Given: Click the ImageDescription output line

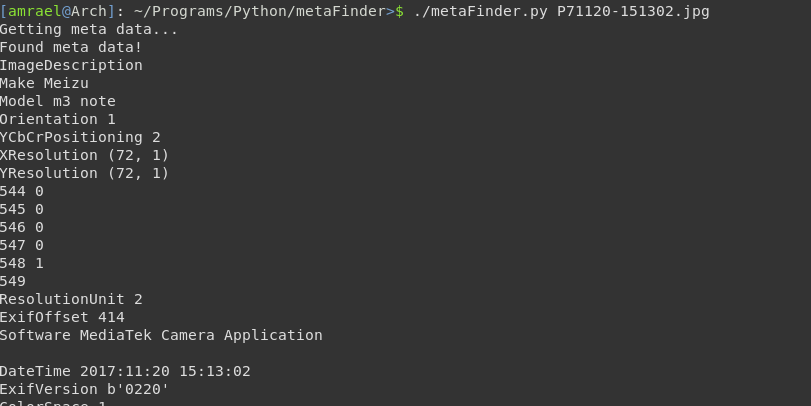Looking at the screenshot, I should coord(71,65).
